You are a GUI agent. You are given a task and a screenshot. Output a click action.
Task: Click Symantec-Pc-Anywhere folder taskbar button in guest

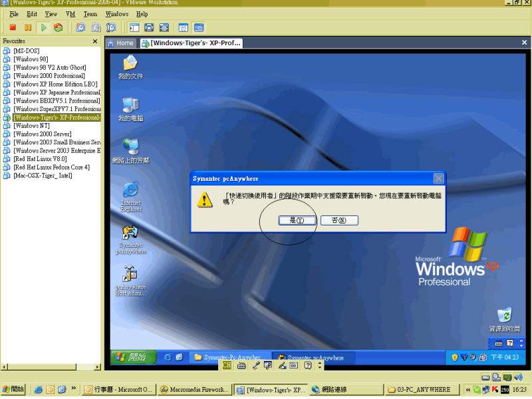tap(229, 357)
